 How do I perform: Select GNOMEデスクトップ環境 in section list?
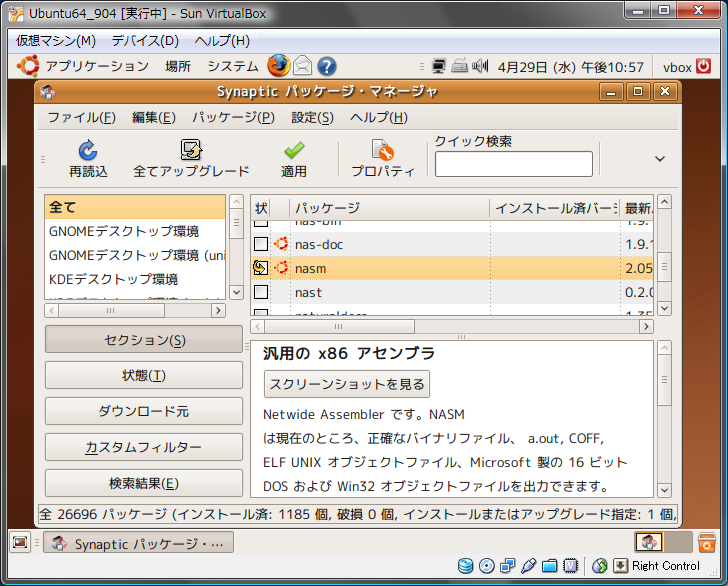pyautogui.click(x=135, y=231)
